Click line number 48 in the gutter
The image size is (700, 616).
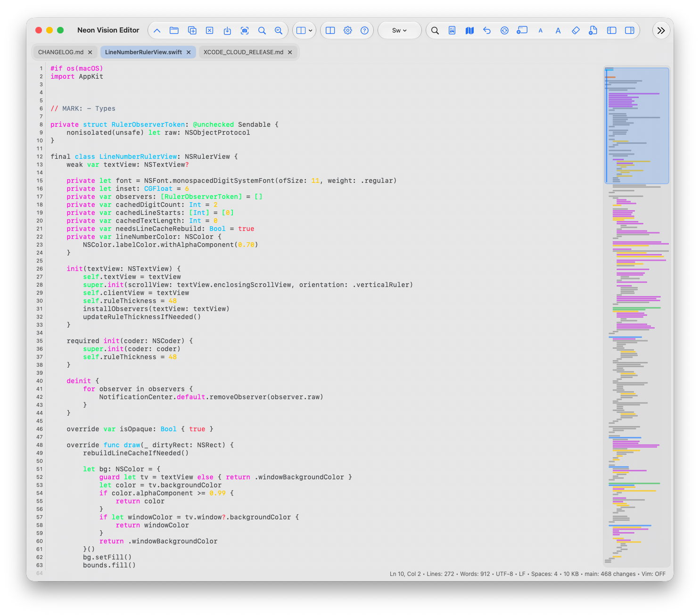click(40, 445)
